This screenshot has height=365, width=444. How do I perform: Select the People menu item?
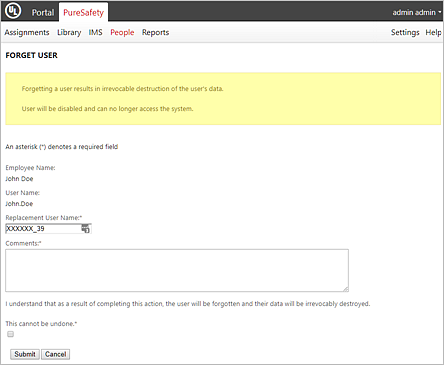(122, 32)
